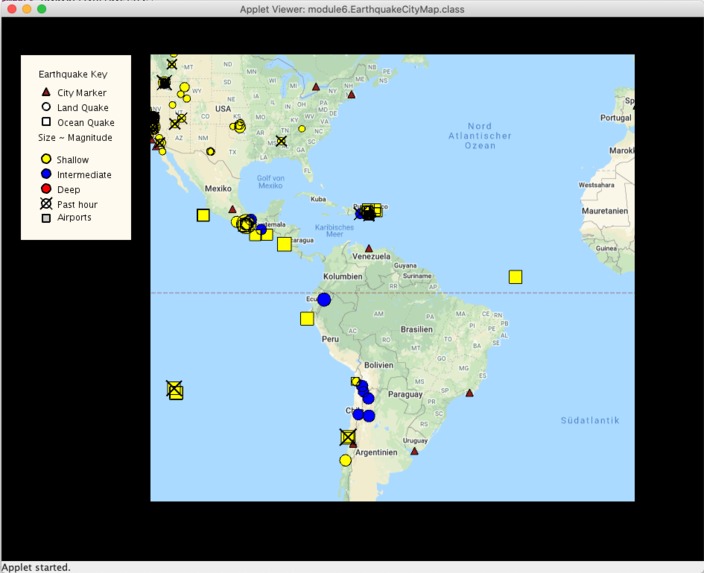Image resolution: width=704 pixels, height=573 pixels.
Task: Click the 'Applet started.' status text
Action: [36, 567]
